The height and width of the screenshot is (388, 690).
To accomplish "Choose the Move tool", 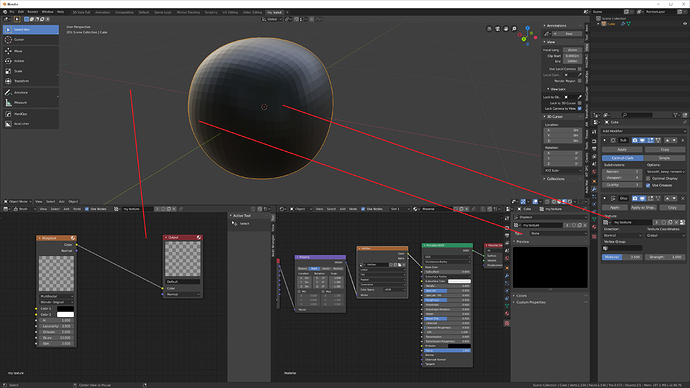I will pos(31,51).
